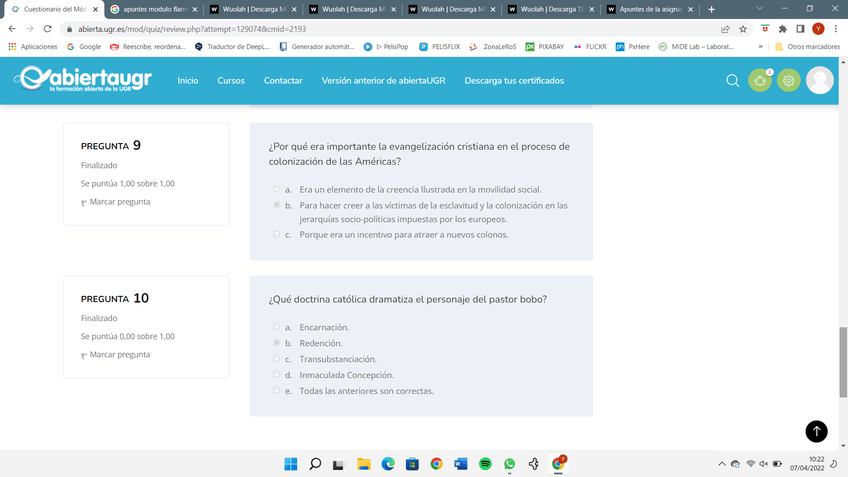
Task: Open the PIXABAY bookmark
Action: click(545, 47)
